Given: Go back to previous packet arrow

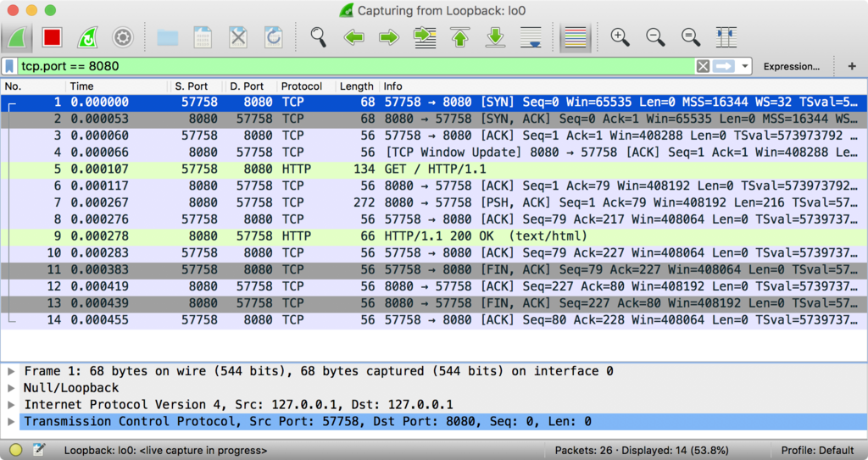Looking at the screenshot, I should click(x=353, y=37).
